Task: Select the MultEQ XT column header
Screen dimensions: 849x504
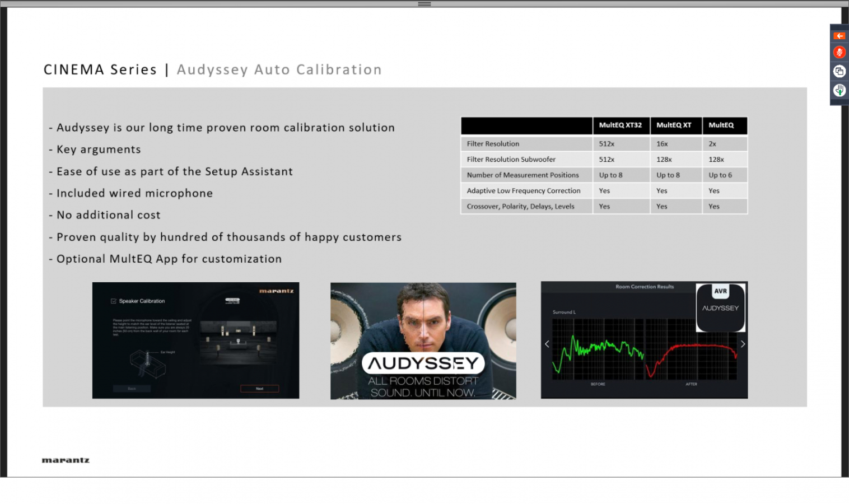Action: click(x=674, y=125)
